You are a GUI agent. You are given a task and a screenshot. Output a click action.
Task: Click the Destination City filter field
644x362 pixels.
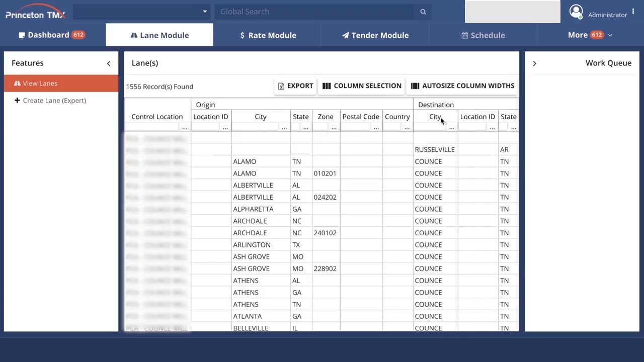pyautogui.click(x=430, y=127)
